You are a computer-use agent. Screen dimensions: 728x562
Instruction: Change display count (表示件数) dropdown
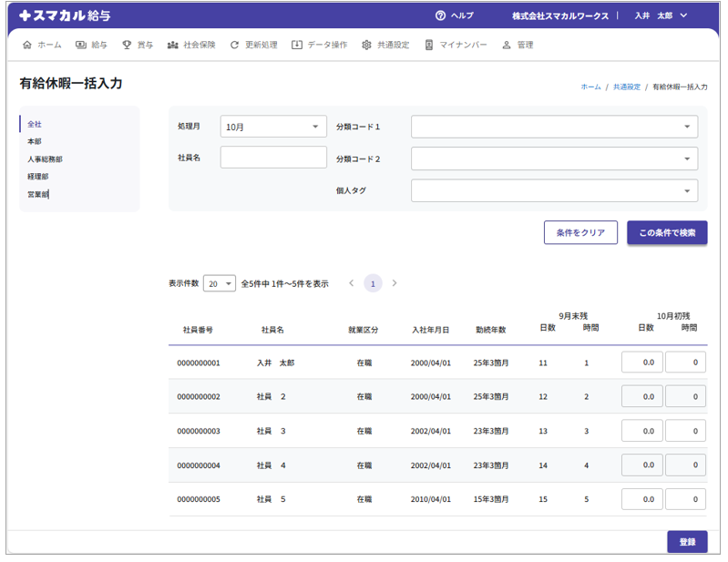point(220,284)
